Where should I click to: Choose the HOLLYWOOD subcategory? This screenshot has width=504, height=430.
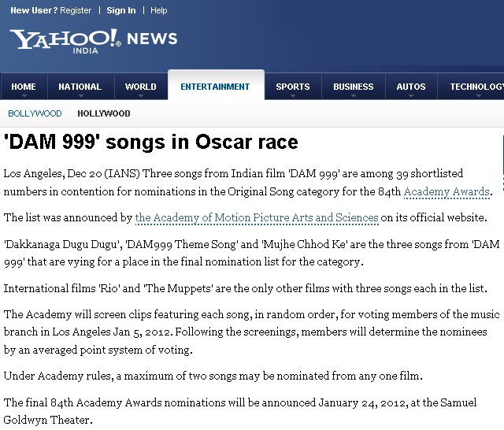tap(104, 113)
